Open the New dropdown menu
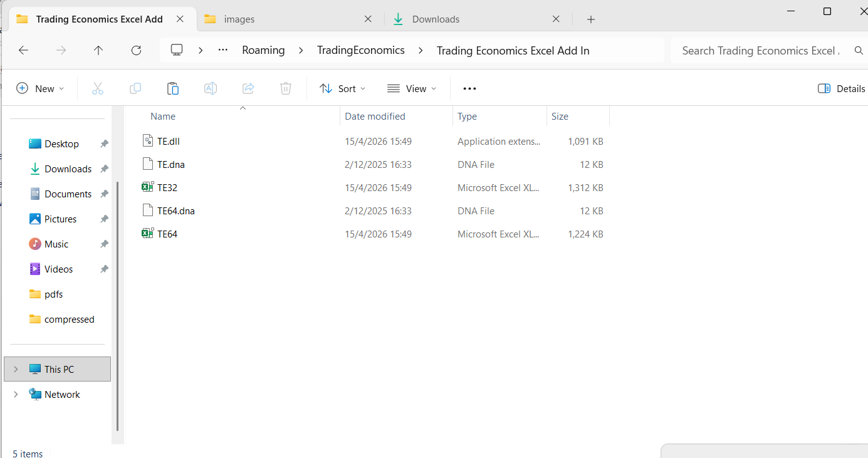 [40, 88]
